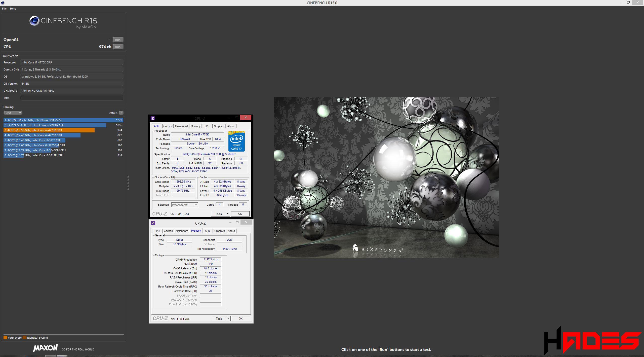The image size is (644, 357).
Task: Select the Xeon X5650 ranking row
Action: [x=63, y=120]
